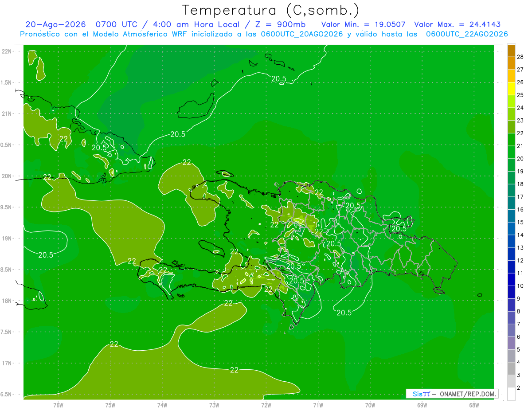532x411 pixels.
Task: Click the 22N latitude axis label
Action: (7, 51)
